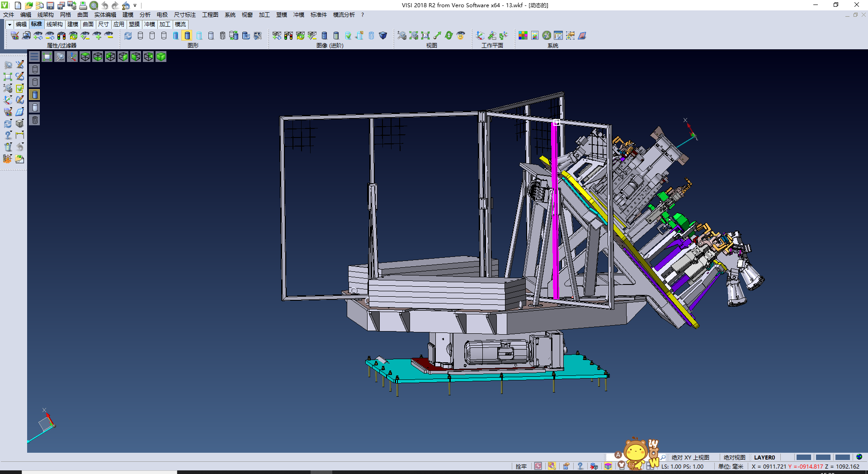Click the workplane axes icon in 工作平面 group
The width and height of the screenshot is (868, 474).
pos(480,36)
